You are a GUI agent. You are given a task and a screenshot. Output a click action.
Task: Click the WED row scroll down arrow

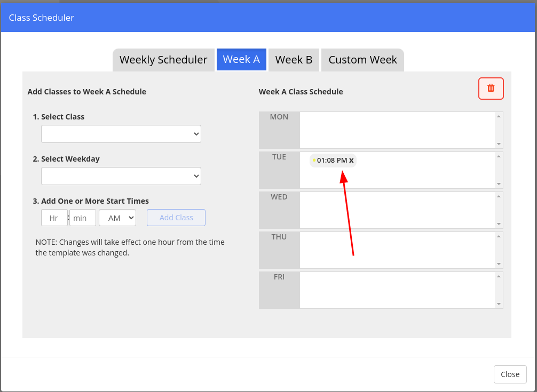[x=499, y=224]
